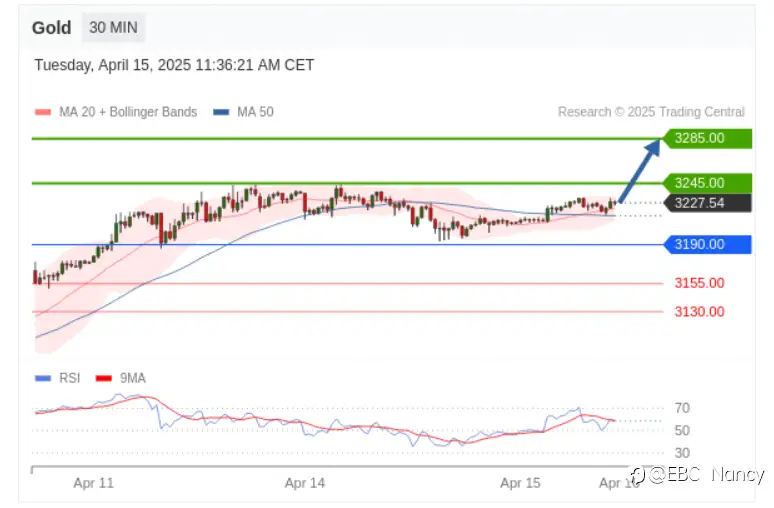The width and height of the screenshot is (774, 508).
Task: Click the 3155.00 red support label
Action: [x=699, y=283]
